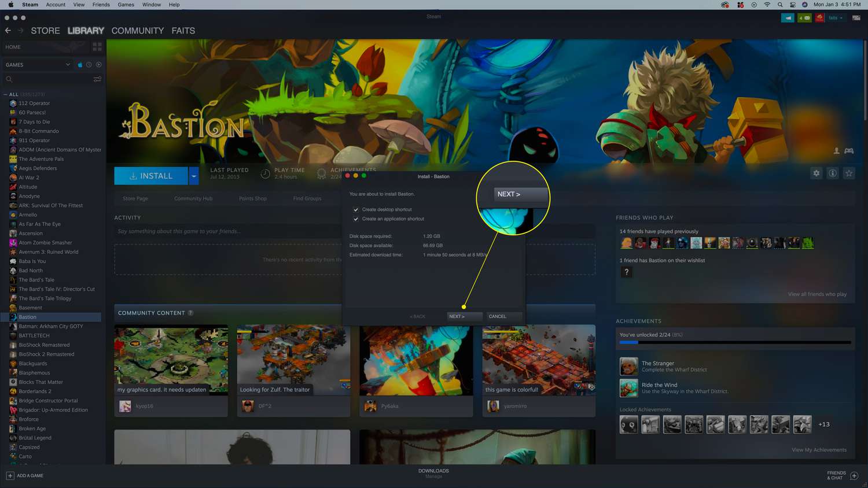The width and height of the screenshot is (868, 488).
Task: Click the recent activity clock filter icon
Action: (x=89, y=65)
